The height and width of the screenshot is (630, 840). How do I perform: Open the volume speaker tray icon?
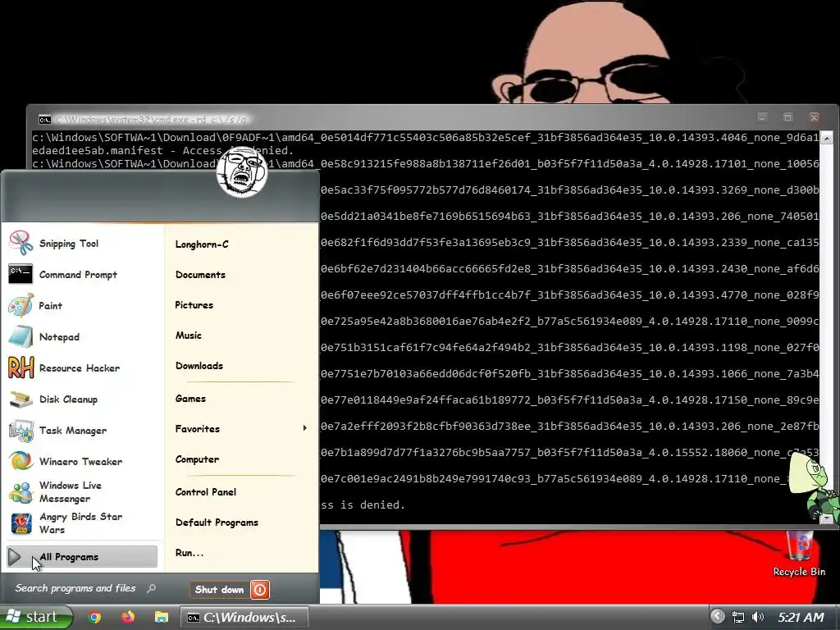click(757, 617)
